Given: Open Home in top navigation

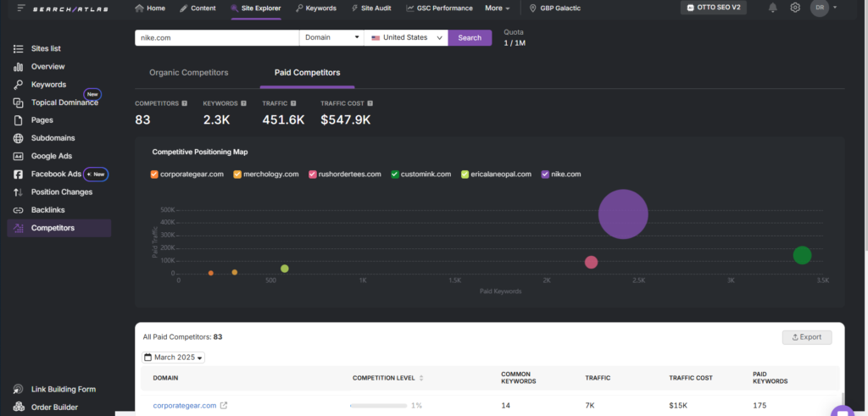Looking at the screenshot, I should [150, 8].
